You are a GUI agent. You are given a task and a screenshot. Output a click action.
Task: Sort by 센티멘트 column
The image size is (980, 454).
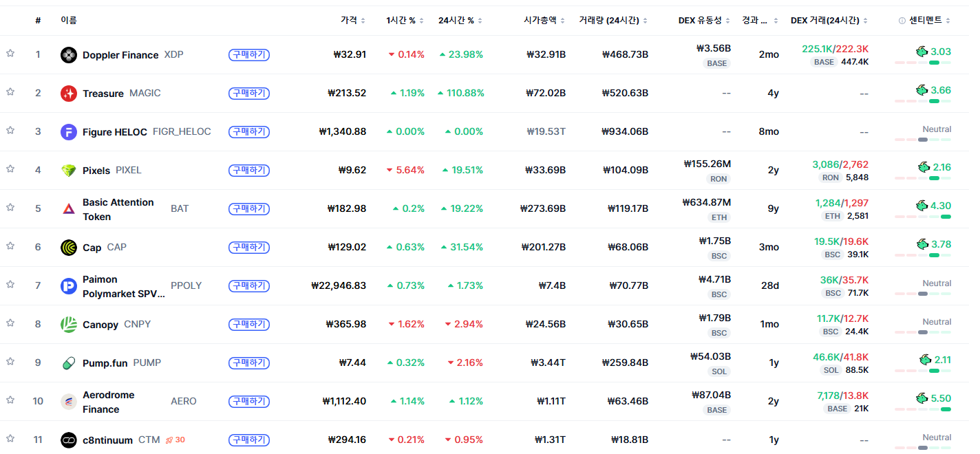(930, 21)
